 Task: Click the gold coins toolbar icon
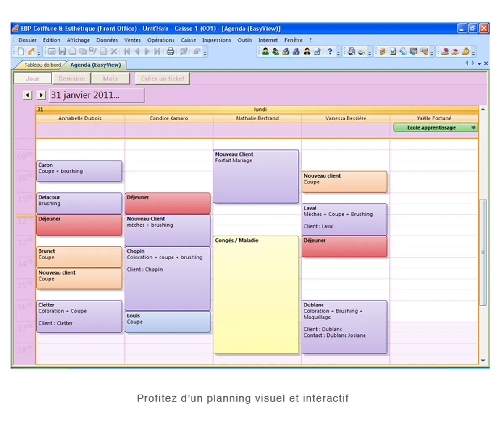[465, 51]
